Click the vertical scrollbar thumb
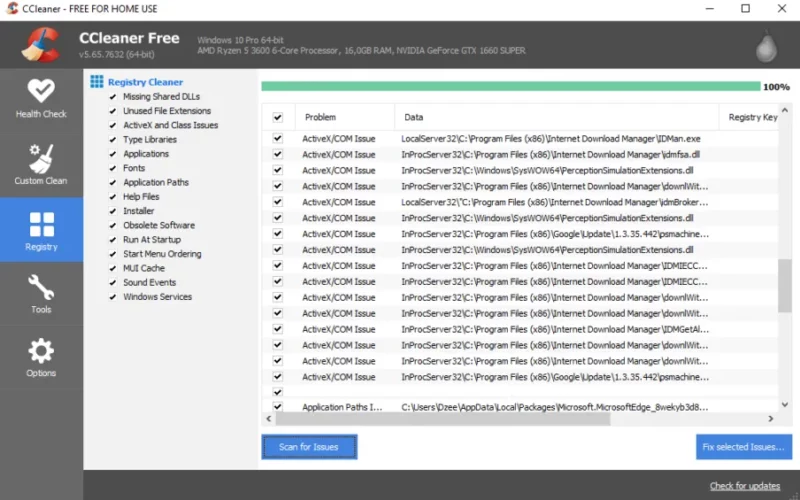 (785, 285)
